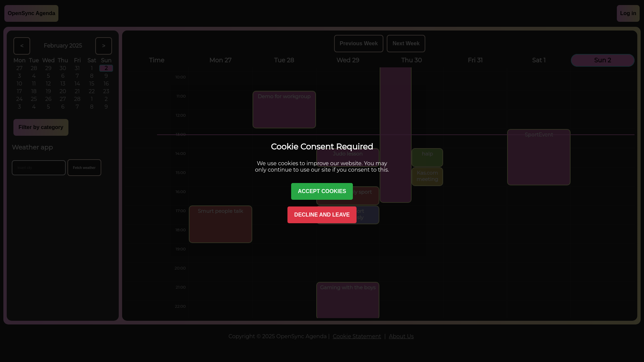The image size is (644, 362).
Task: Open the Cookie Statement link
Action: click(x=357, y=336)
